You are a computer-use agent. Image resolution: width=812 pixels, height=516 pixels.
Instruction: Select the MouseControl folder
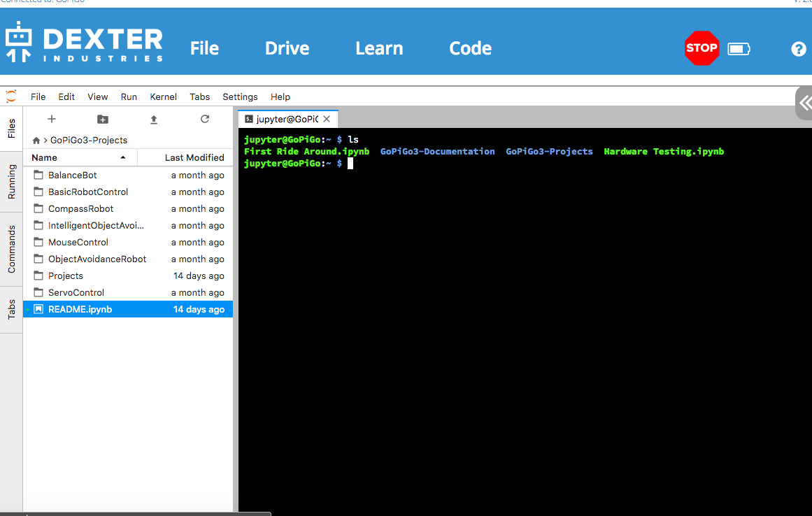[x=128, y=242]
